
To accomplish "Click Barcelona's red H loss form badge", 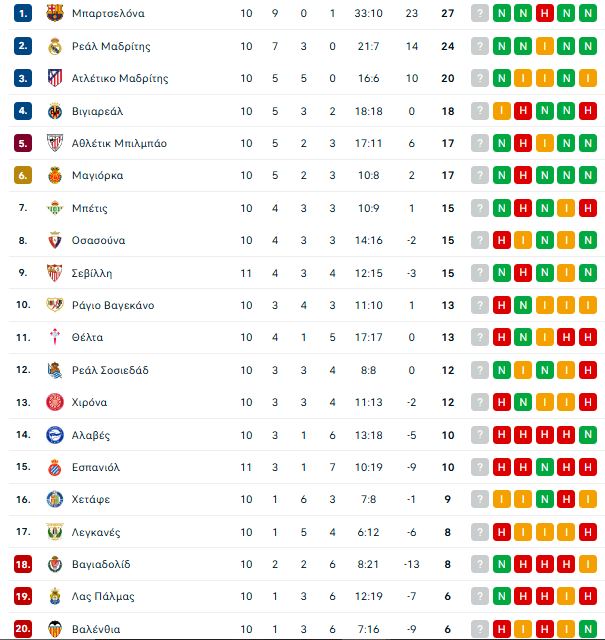I will pyautogui.click(x=545, y=13).
